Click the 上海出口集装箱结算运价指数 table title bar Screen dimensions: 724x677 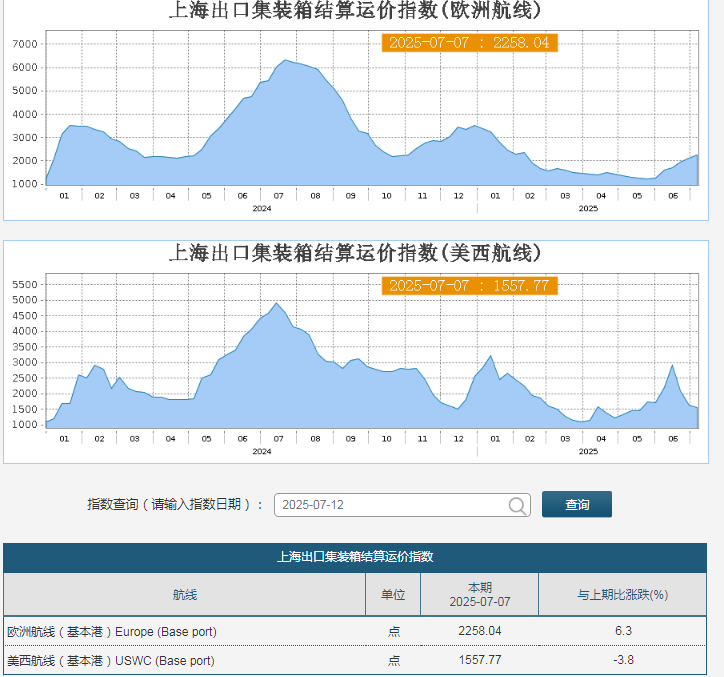click(x=355, y=557)
